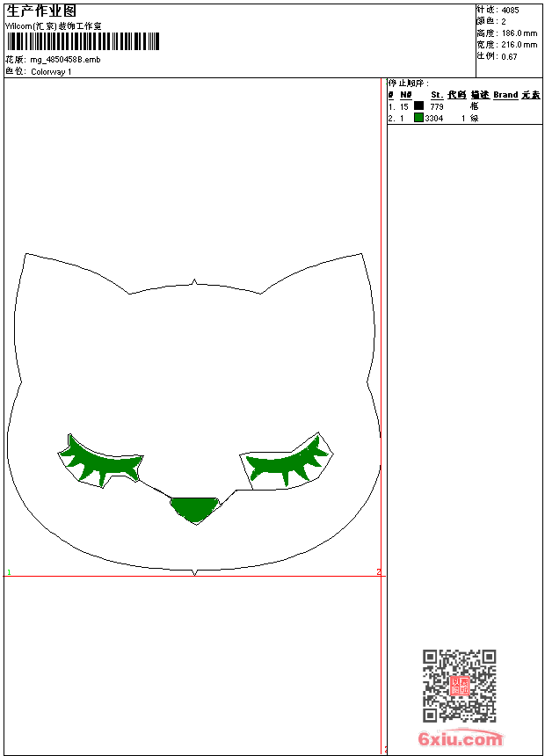This screenshot has width=545, height=756.
Task: Select the stitch count 779 in row 1
Action: [437, 106]
